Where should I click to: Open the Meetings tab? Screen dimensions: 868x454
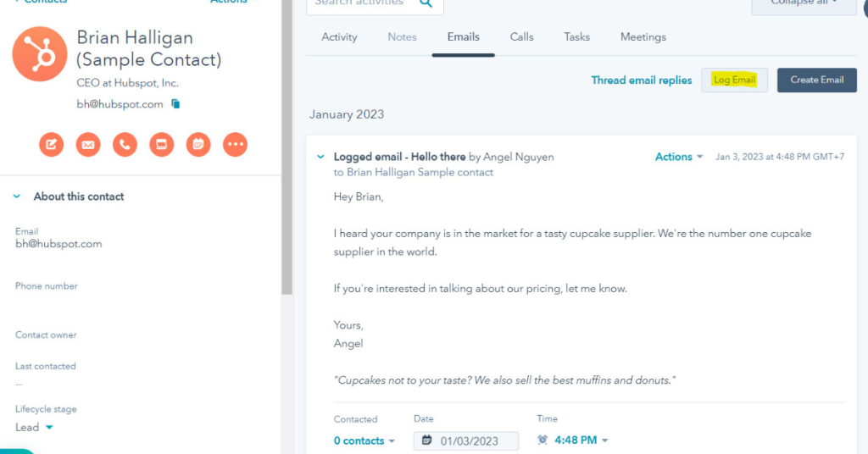coord(643,37)
